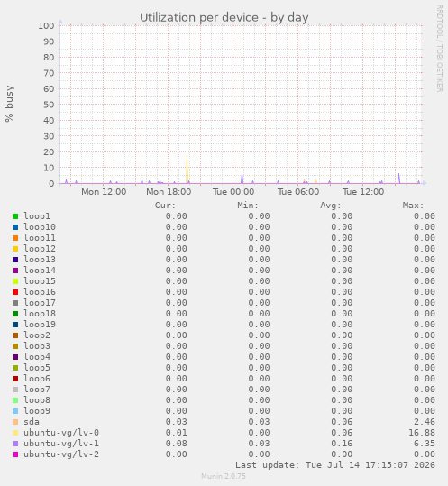Viewport: 448px width, 486px height.
Task: Click the ubuntu-vg/lv-0 max value 16.88
Action: tap(422, 433)
